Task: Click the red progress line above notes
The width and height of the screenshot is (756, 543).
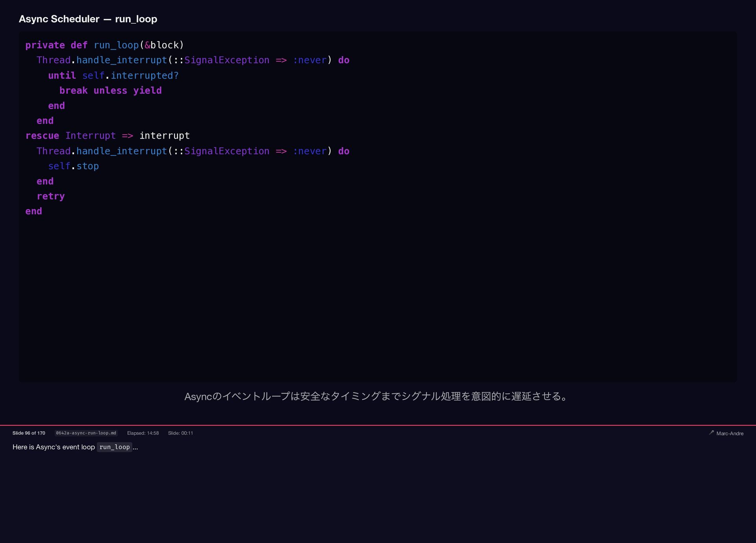Action: pos(378,425)
